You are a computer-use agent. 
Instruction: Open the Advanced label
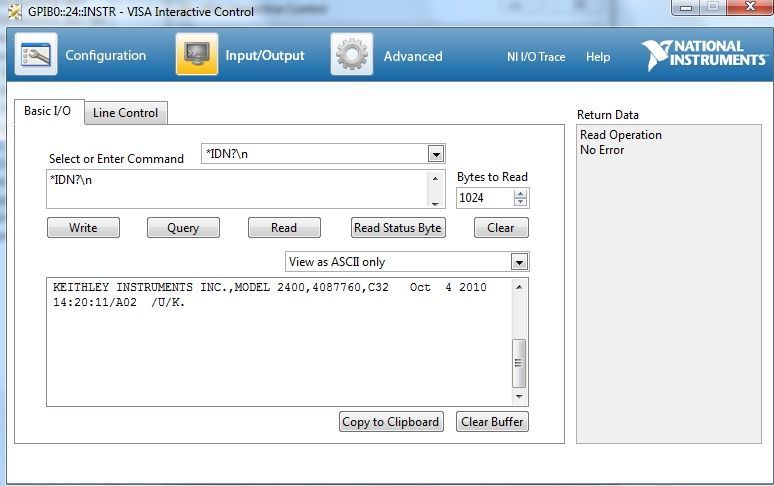click(x=413, y=56)
